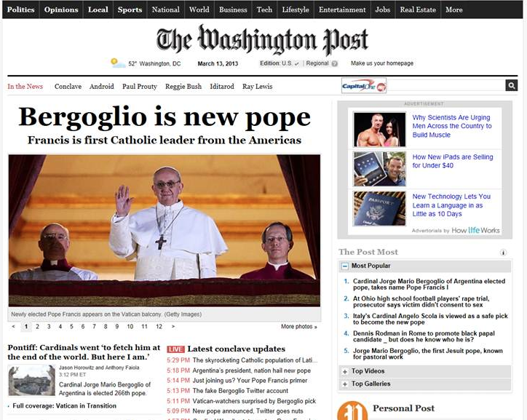Click the search magnifier icon
527x420 pixels.
511,86
